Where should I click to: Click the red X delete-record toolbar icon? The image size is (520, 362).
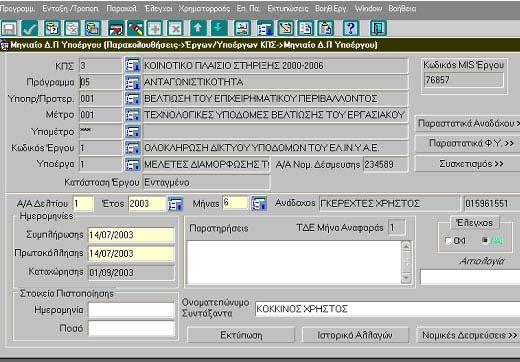175,28
